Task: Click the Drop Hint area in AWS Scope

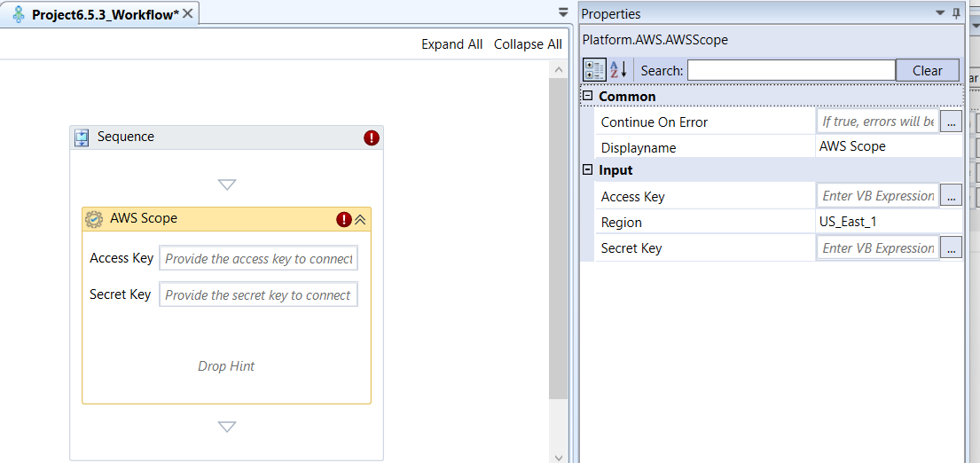Action: (x=226, y=366)
